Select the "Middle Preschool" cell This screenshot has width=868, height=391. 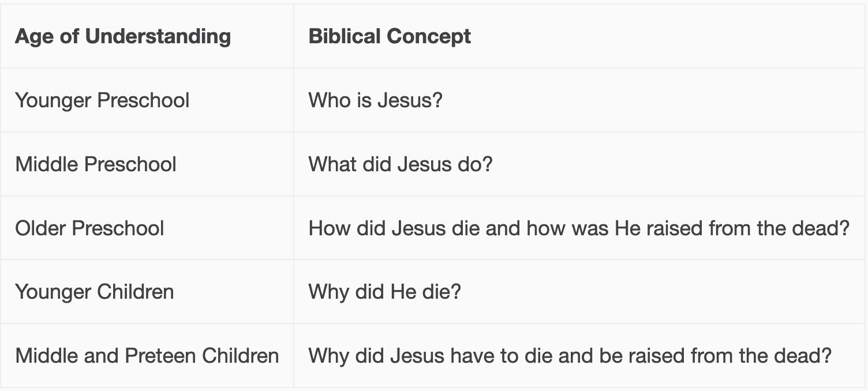96,164
